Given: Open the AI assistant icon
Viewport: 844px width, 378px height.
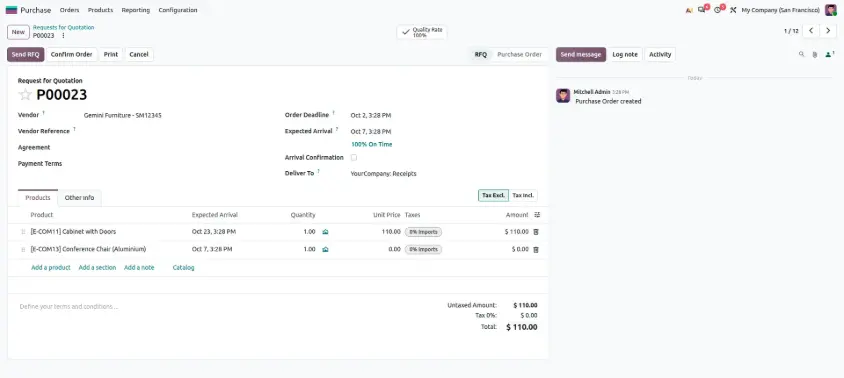Looking at the screenshot, I should click(x=689, y=10).
